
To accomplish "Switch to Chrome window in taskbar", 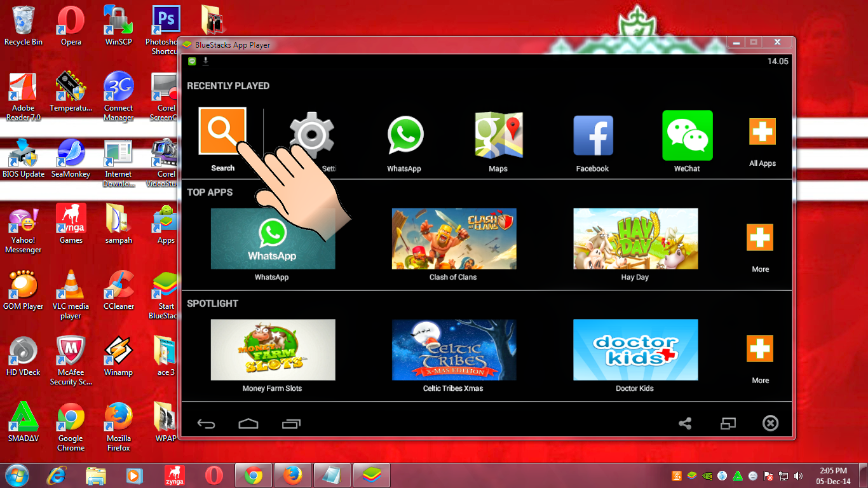I will click(254, 475).
